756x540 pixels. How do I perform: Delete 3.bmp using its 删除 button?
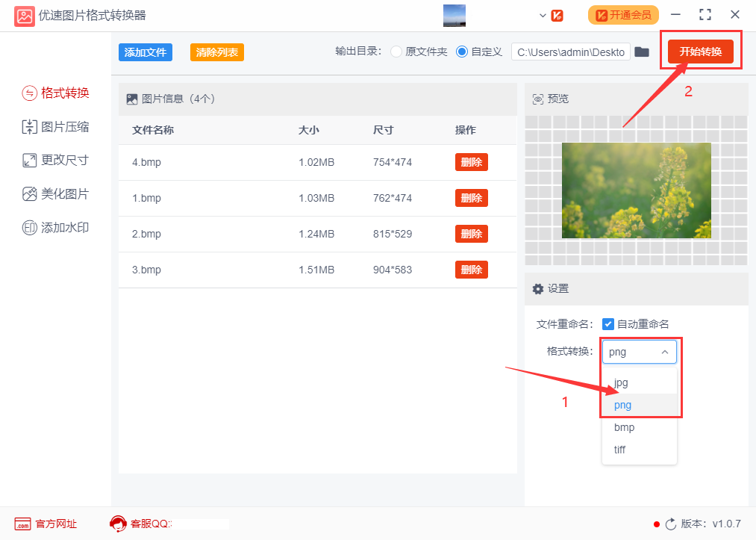(x=471, y=269)
